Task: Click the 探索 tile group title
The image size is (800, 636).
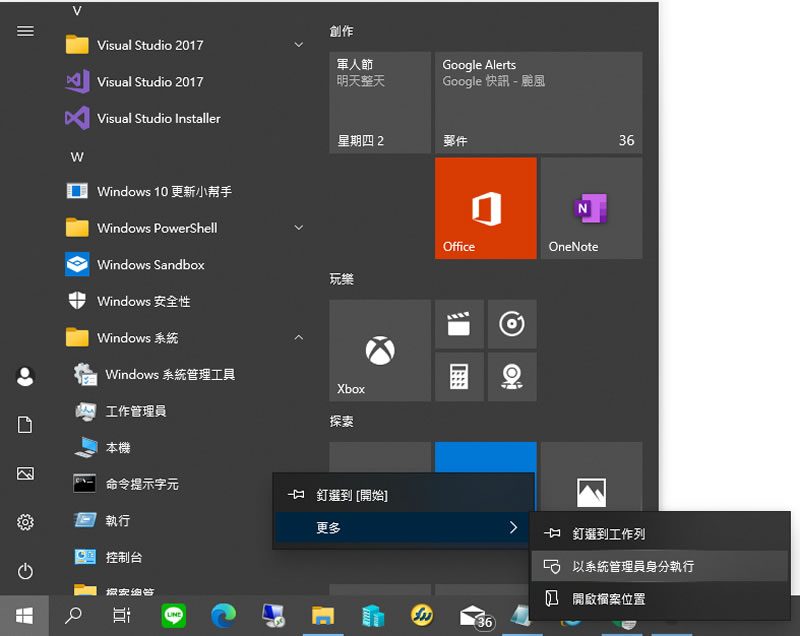Action: click(341, 421)
